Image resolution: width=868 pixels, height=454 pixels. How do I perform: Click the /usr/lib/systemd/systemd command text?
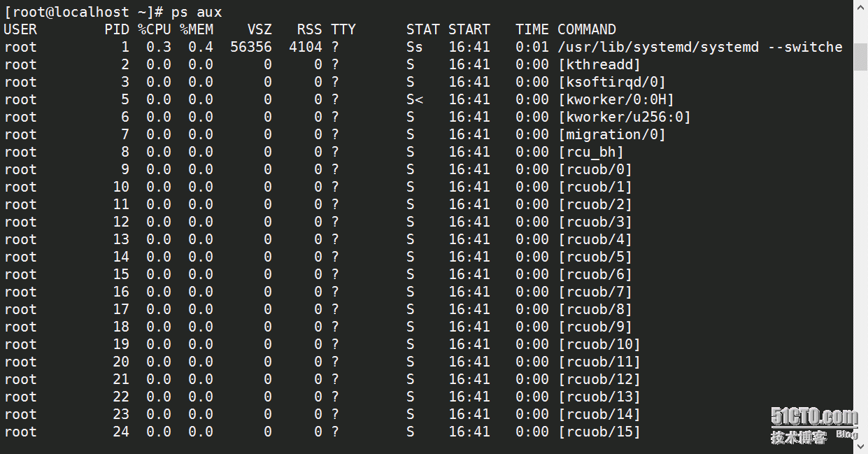(x=658, y=47)
